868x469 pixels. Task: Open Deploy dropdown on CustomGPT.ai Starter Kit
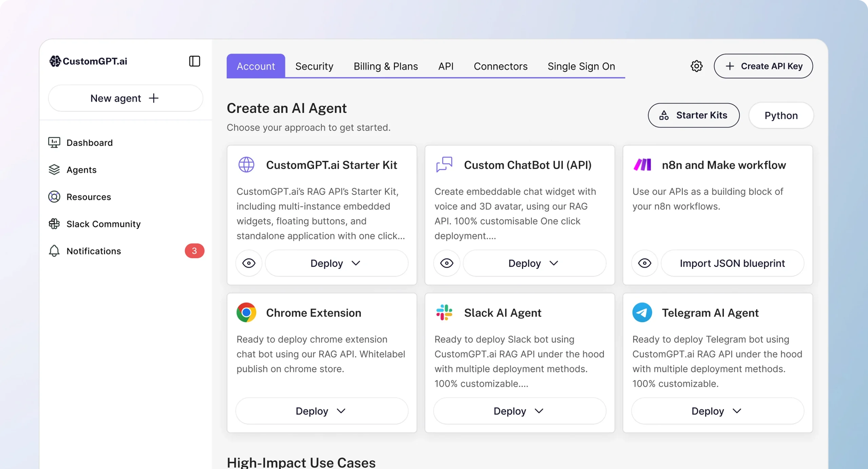point(337,263)
